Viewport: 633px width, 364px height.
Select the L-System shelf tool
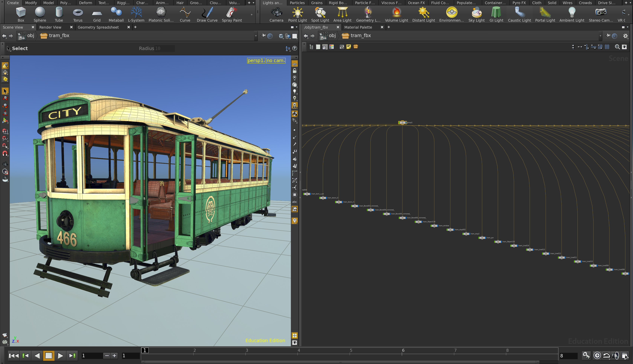pos(136,14)
